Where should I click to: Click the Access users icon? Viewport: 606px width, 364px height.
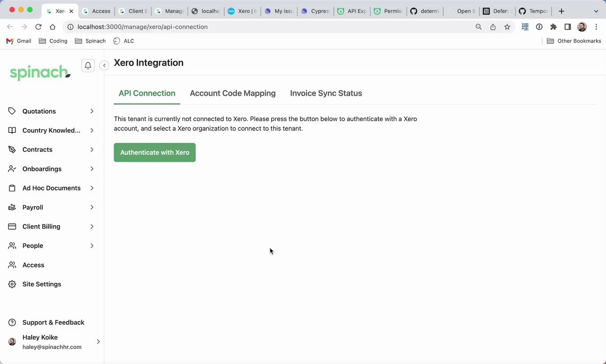(x=12, y=265)
